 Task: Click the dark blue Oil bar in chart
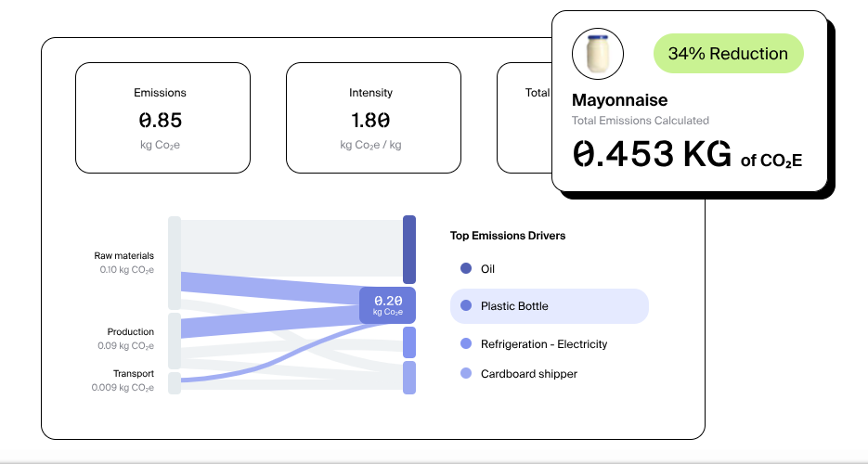(408, 250)
